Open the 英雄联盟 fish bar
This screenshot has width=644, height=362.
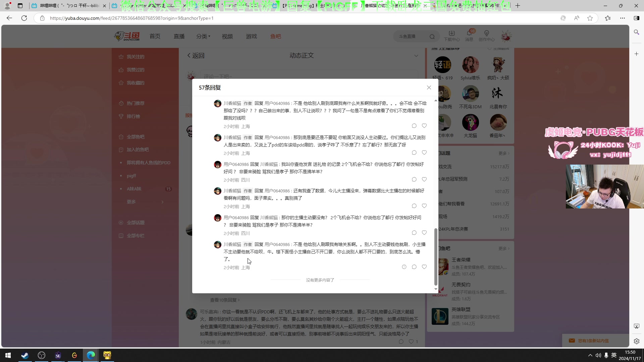470,316
